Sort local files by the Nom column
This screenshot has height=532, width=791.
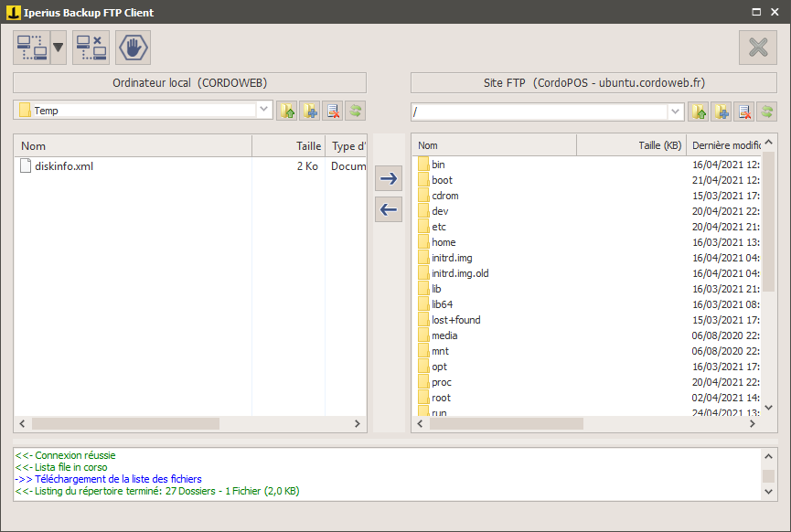coord(133,146)
